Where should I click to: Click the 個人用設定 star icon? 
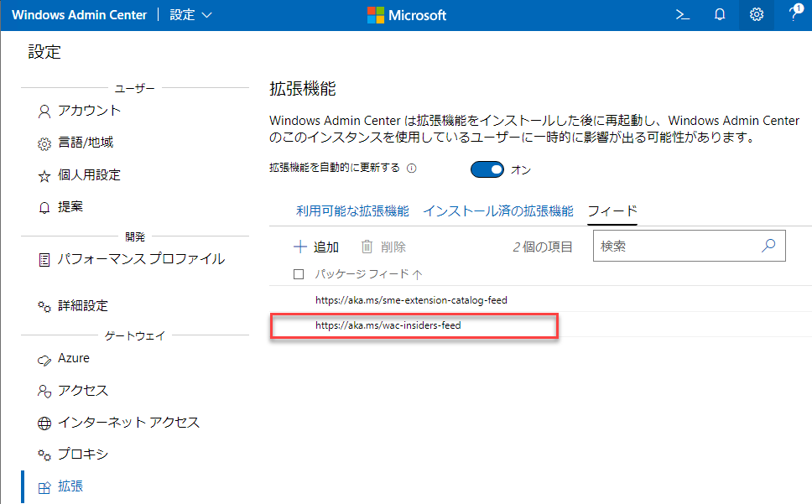click(x=44, y=176)
